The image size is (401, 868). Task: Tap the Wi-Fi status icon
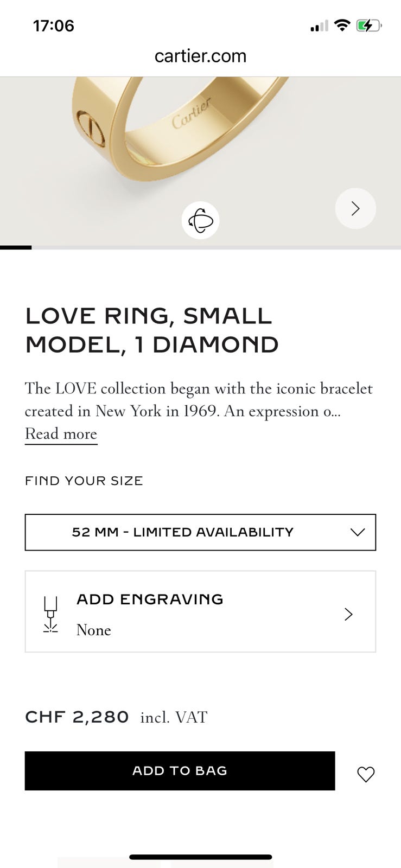tap(342, 25)
